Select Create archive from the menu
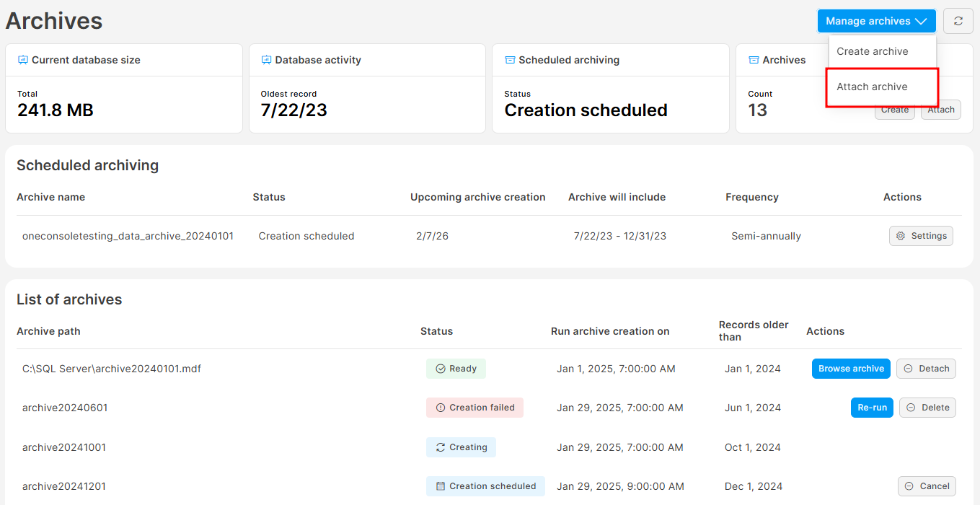The image size is (980, 505). pos(872,51)
